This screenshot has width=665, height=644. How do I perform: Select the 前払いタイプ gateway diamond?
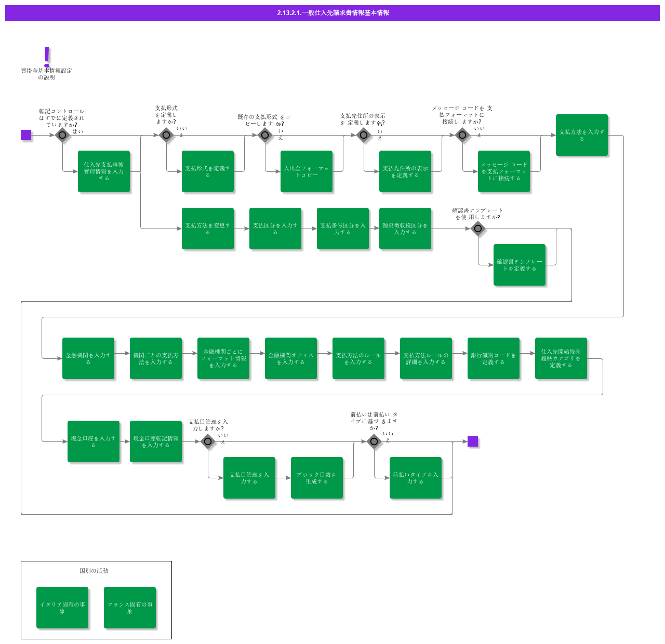(374, 441)
